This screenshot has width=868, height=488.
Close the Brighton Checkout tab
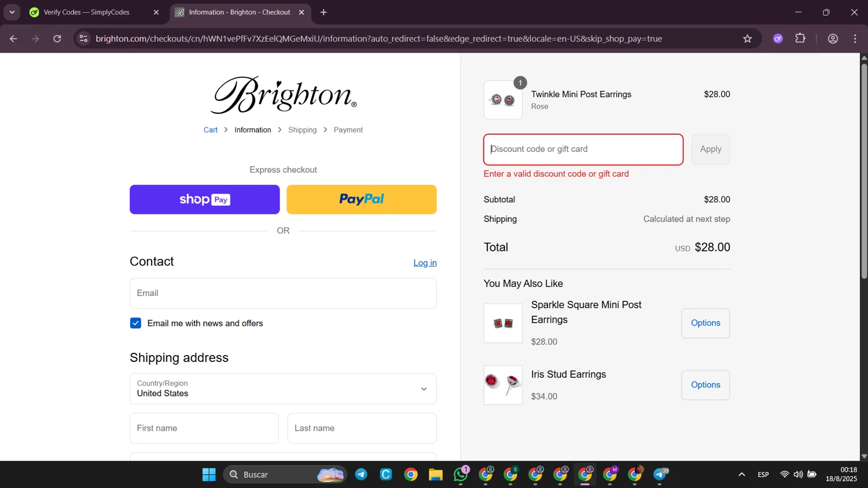pyautogui.click(x=301, y=12)
